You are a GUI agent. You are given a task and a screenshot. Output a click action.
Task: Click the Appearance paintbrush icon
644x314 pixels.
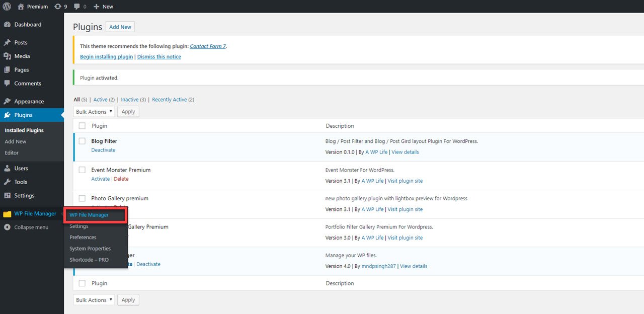point(7,101)
